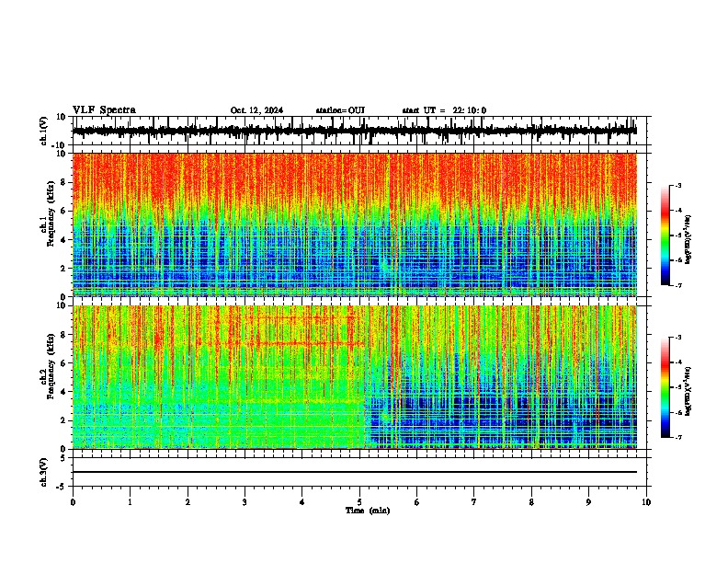
Task: Click time axis tick label "3"
Action: point(245,502)
